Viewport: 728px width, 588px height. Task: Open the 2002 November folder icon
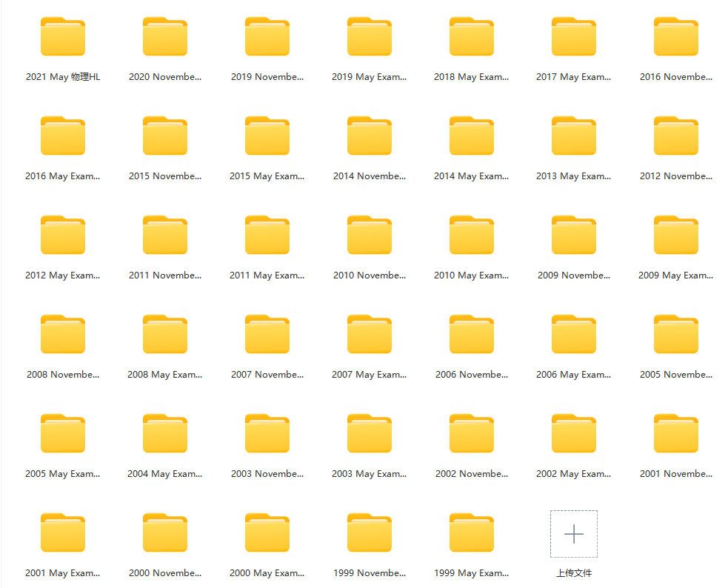(x=471, y=433)
